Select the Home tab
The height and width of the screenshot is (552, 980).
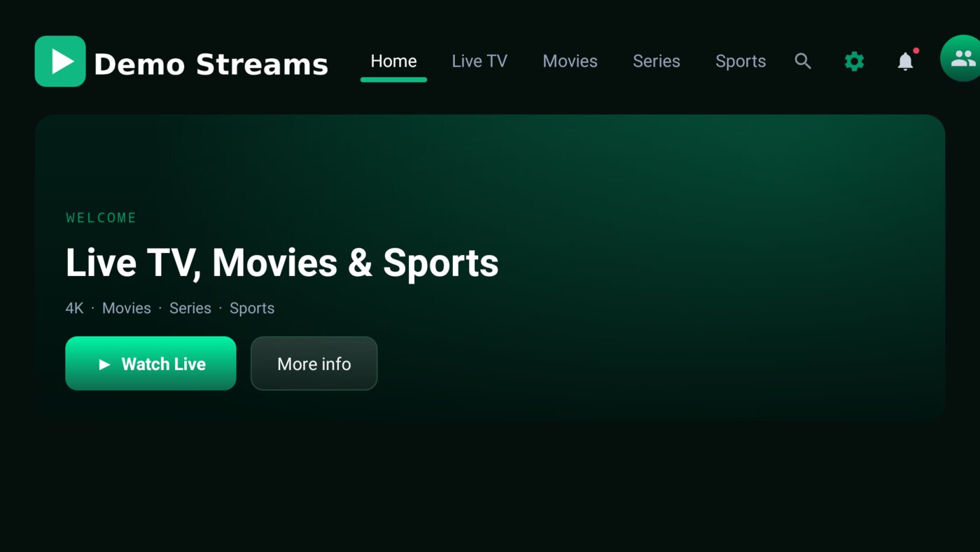point(393,62)
